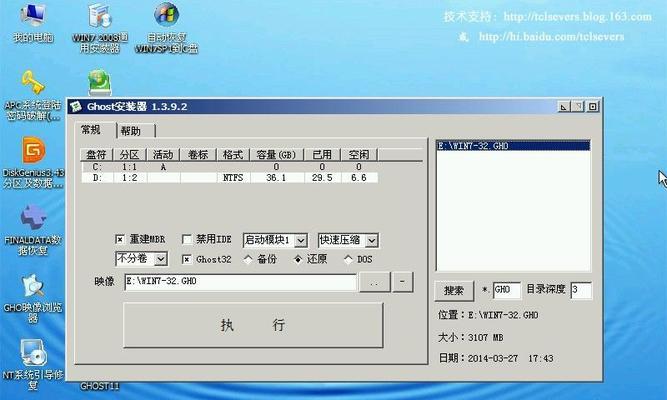Click the 日期 2014-03-27 17:43 text
The height and width of the screenshot is (400, 667).
tap(496, 358)
